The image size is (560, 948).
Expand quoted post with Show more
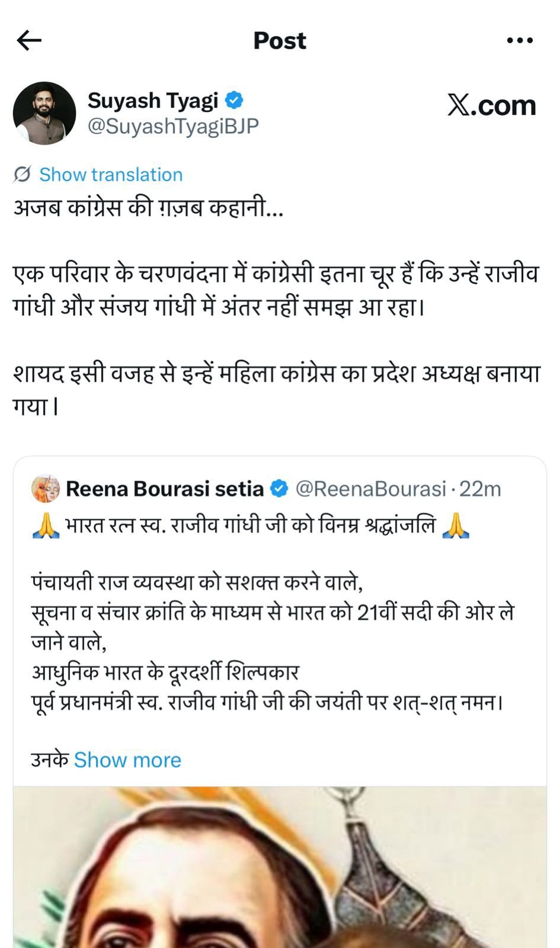tap(127, 760)
